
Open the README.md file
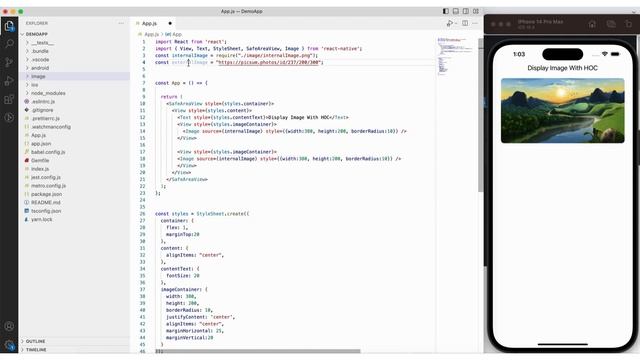(46, 202)
